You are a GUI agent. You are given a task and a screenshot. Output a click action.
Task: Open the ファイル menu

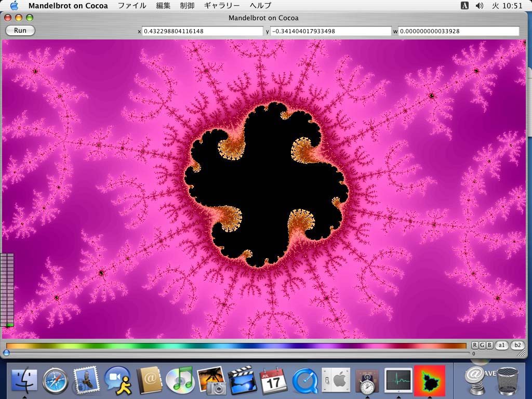tap(132, 5)
